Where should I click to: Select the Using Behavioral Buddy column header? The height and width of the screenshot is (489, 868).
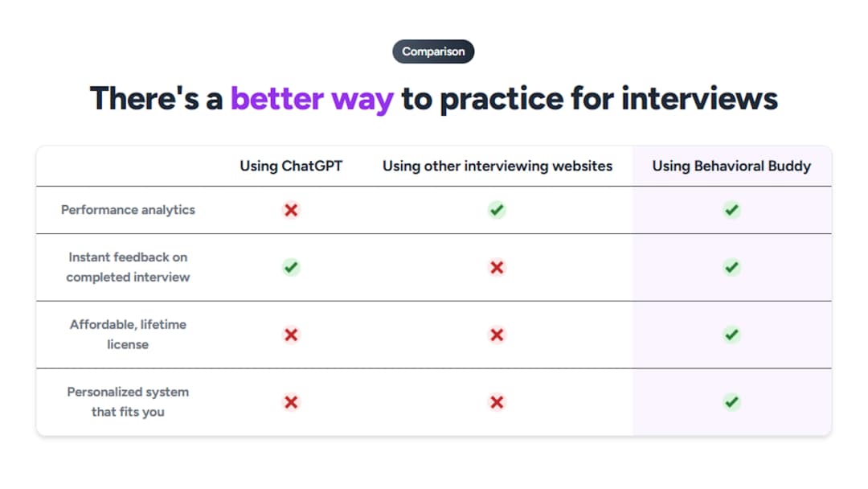pos(731,166)
